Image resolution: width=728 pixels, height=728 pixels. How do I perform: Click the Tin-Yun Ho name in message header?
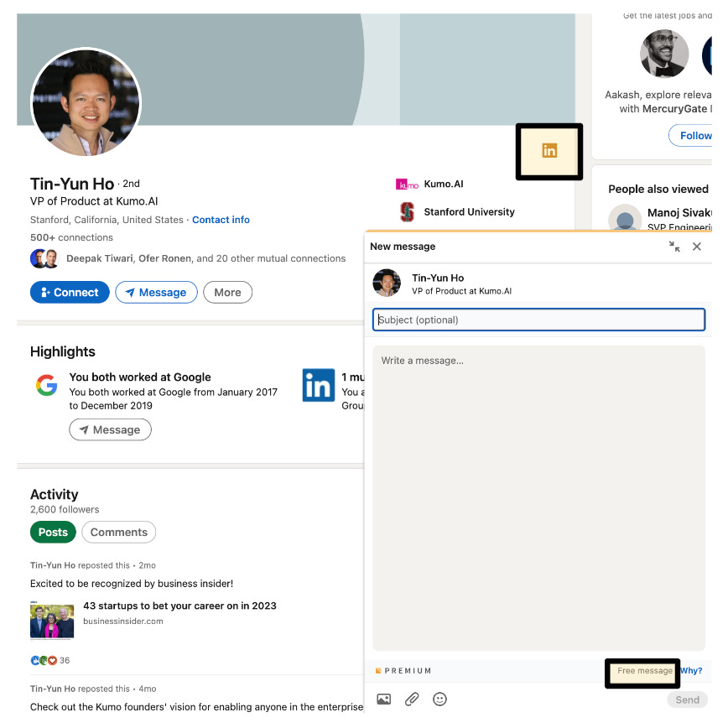[x=438, y=278]
